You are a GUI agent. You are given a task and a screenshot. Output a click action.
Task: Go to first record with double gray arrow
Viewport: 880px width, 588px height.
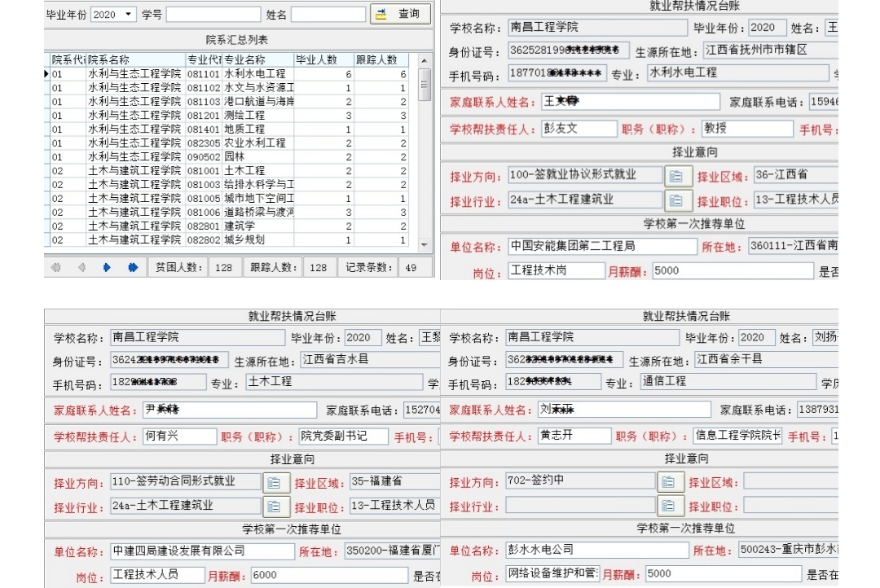56,267
